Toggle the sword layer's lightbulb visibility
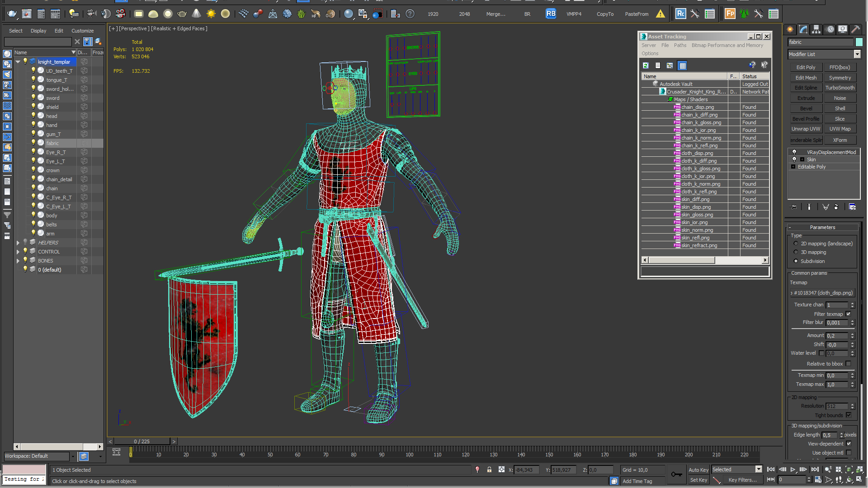 click(33, 98)
